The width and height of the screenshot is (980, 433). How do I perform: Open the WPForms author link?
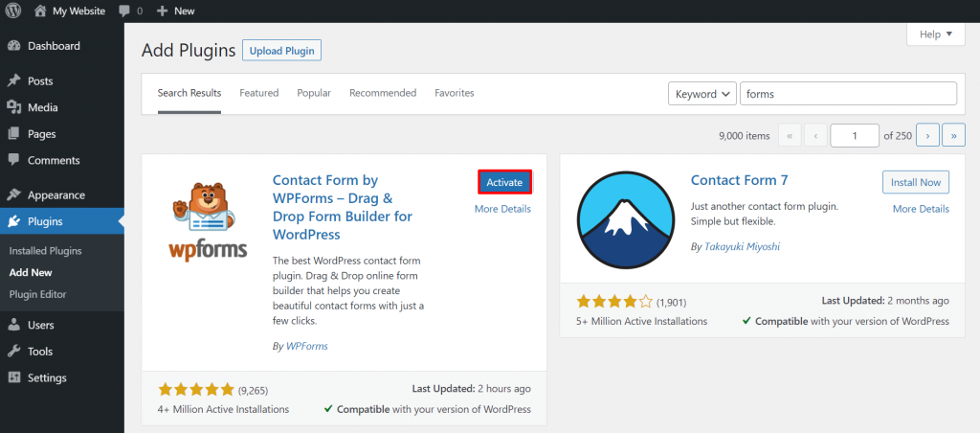(307, 346)
